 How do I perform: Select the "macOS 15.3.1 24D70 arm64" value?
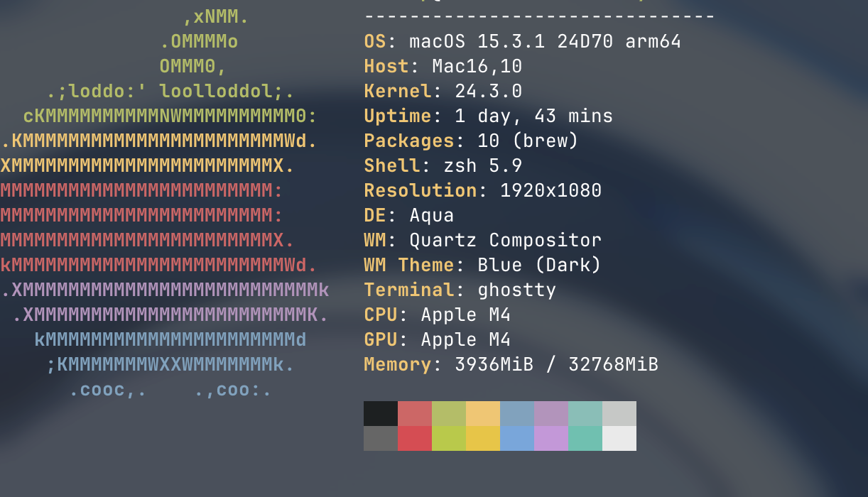(546, 41)
